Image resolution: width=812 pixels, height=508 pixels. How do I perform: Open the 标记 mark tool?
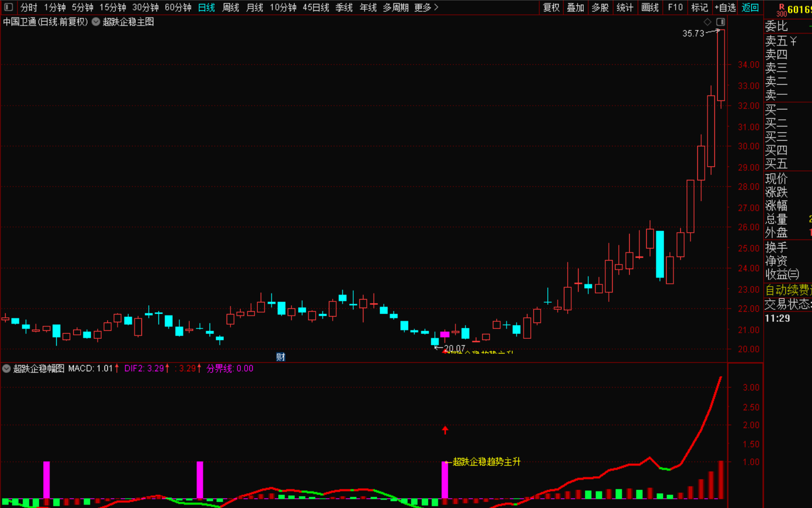click(x=699, y=7)
